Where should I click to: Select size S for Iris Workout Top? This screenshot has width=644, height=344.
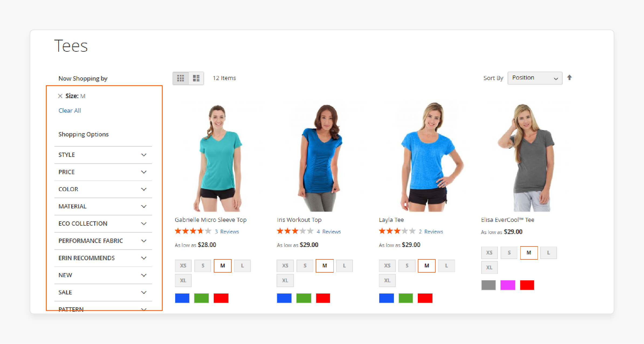coord(305,266)
